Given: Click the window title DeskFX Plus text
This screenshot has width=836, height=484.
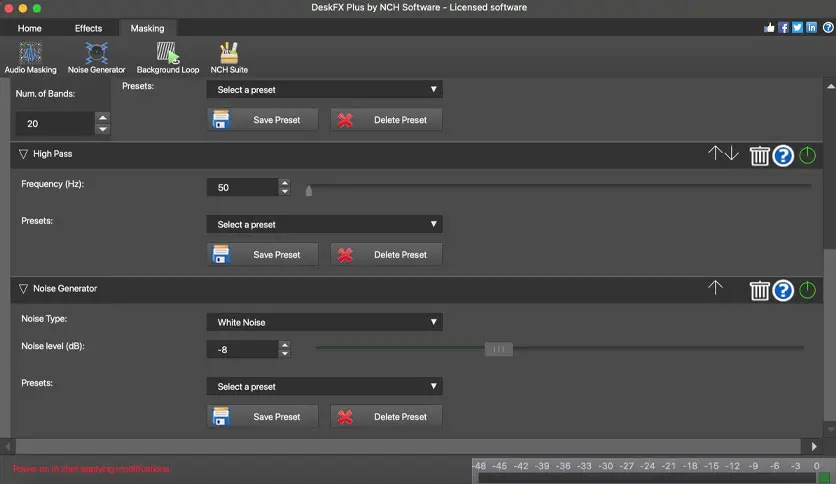Looking at the screenshot, I should [419, 7].
